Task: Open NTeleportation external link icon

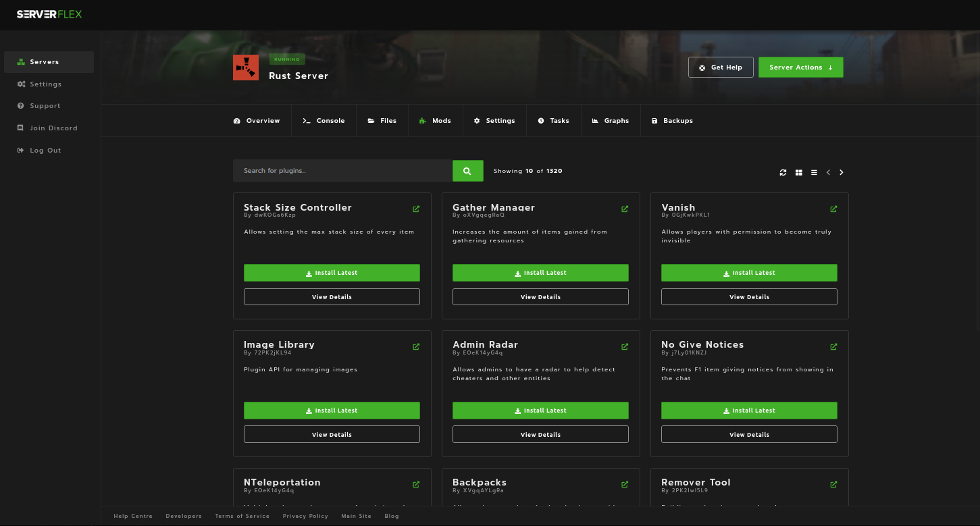Action: (416, 484)
